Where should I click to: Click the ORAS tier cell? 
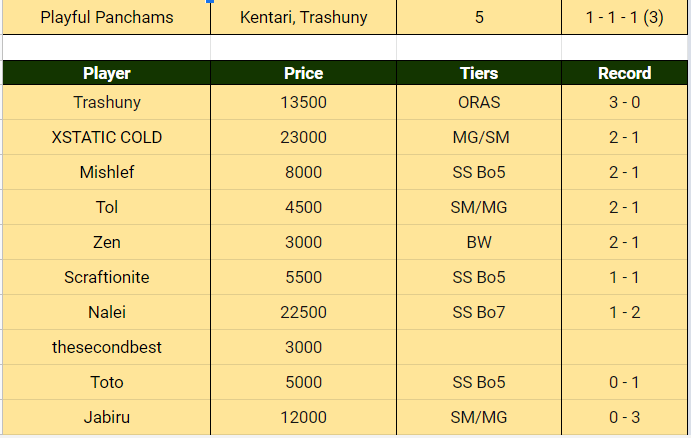point(479,102)
